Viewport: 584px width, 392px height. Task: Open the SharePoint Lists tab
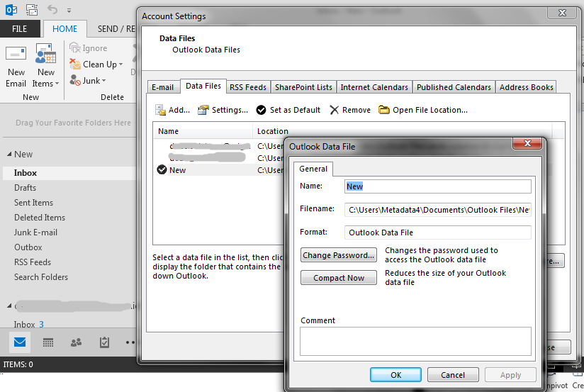point(303,87)
